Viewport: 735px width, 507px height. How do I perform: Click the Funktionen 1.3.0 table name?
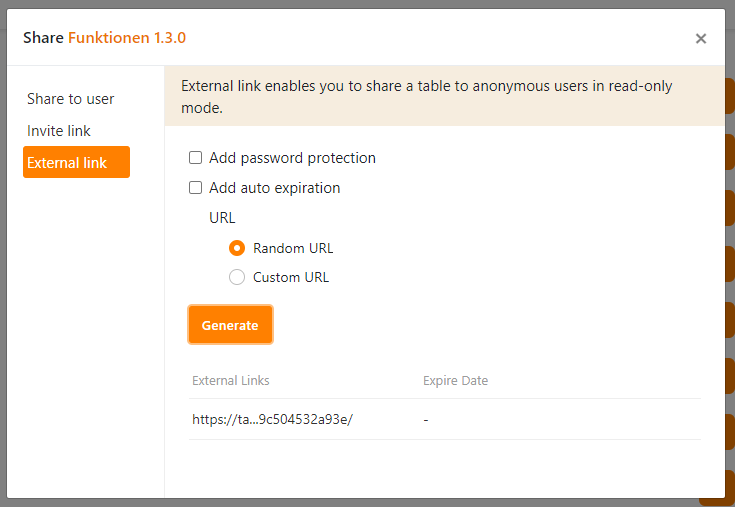click(x=127, y=38)
